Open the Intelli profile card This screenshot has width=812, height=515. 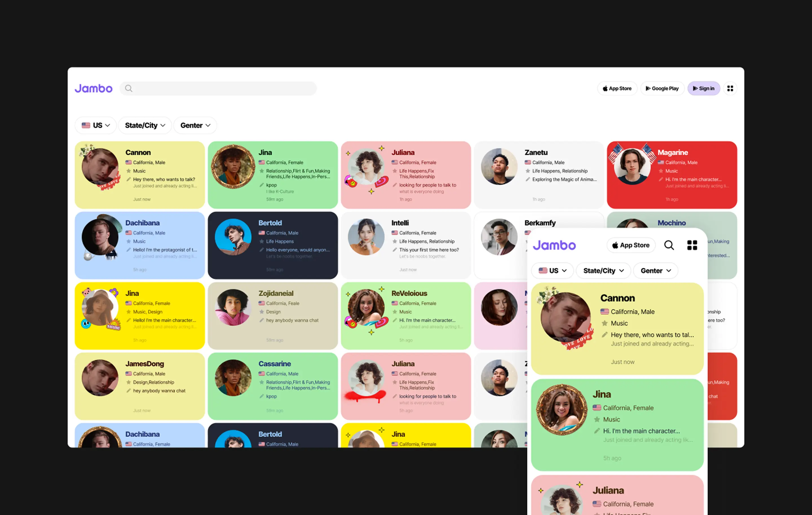tap(406, 245)
